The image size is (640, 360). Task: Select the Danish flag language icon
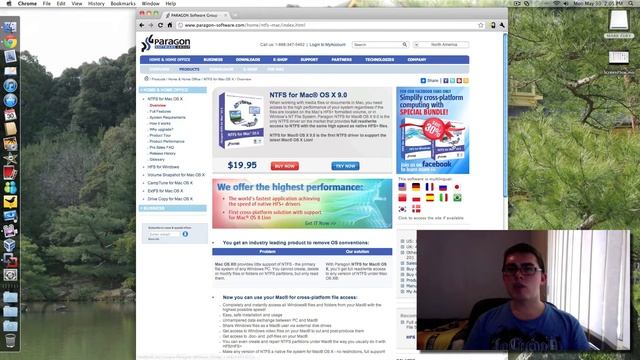[416, 209]
